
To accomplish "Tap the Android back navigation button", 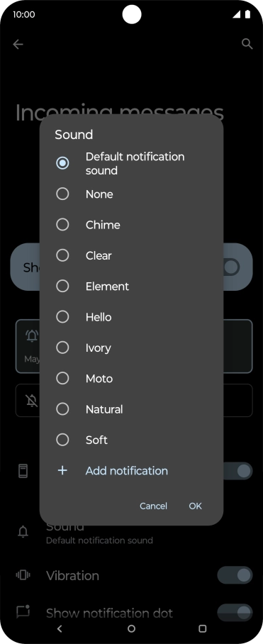I will coord(60,628).
